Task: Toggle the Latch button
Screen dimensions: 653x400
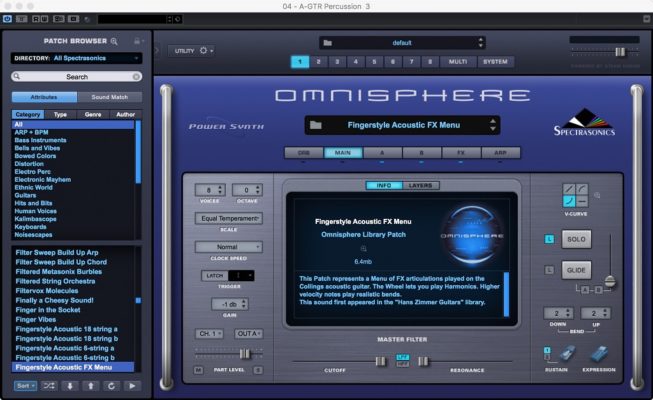Action: click(x=214, y=275)
